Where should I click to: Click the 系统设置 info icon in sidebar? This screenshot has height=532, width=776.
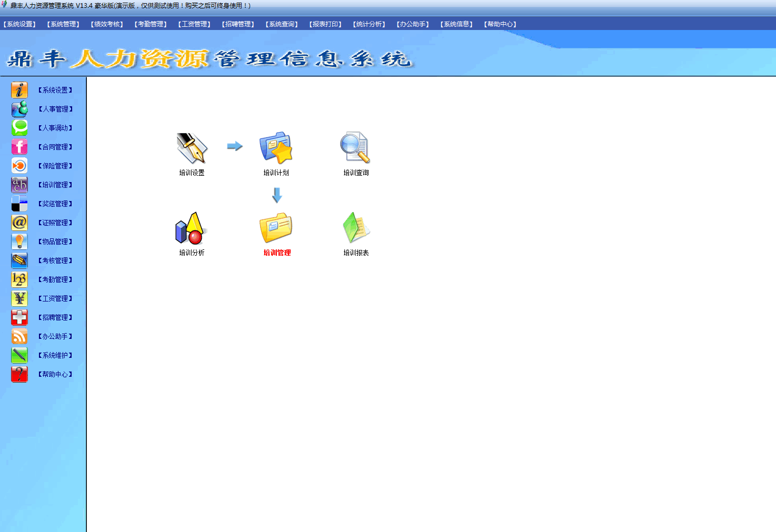coord(19,90)
